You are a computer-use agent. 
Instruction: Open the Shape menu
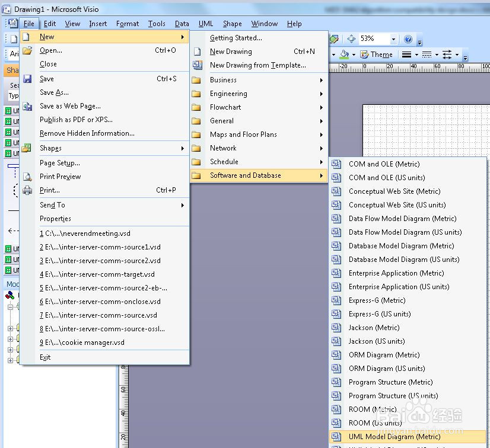pos(232,24)
